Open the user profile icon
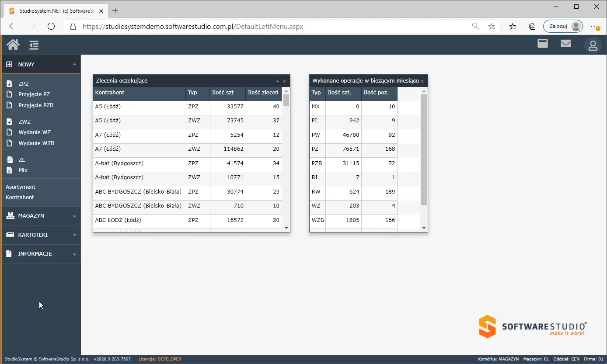The image size is (607, 364). (593, 45)
